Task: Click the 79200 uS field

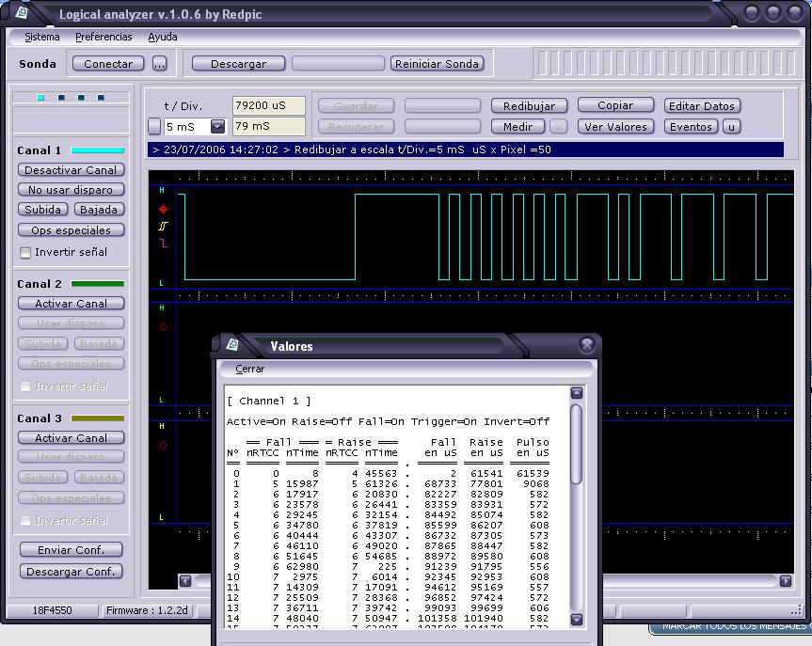Action: (268, 105)
